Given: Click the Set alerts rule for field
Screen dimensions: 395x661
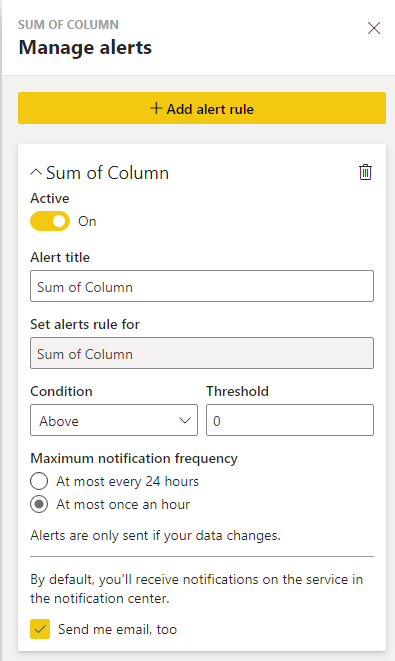Looking at the screenshot, I should (x=202, y=353).
